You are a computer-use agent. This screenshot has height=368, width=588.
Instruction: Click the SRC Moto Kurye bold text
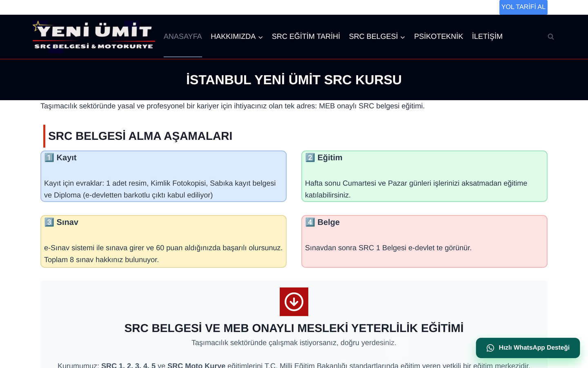(x=196, y=365)
